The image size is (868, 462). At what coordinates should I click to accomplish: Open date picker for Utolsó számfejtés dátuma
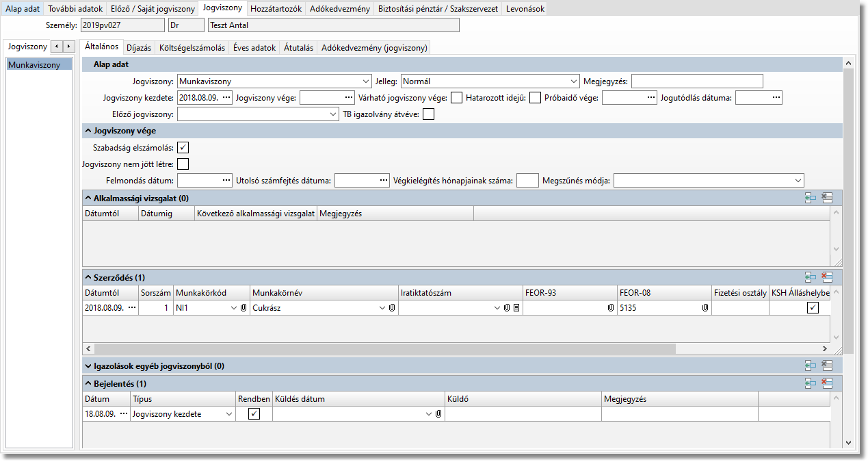[384, 180]
